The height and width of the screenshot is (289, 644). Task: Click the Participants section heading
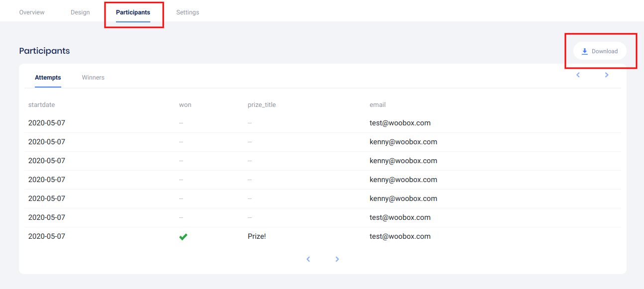(44, 51)
